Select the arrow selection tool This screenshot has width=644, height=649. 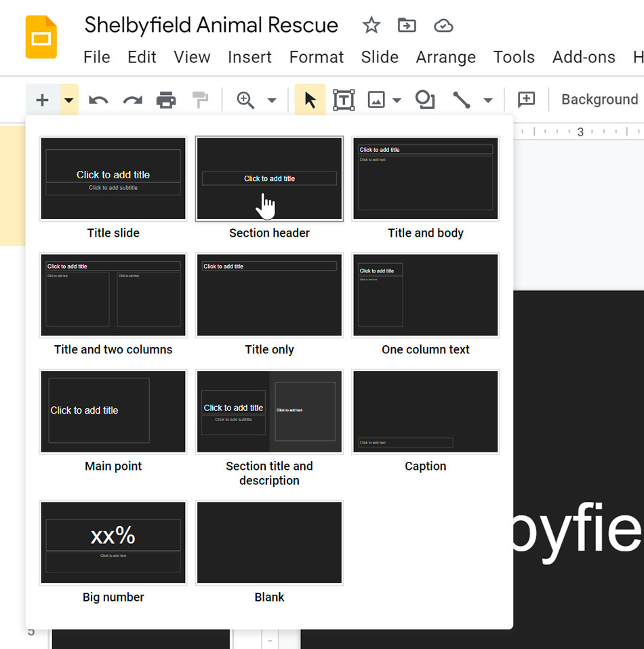coord(310,99)
